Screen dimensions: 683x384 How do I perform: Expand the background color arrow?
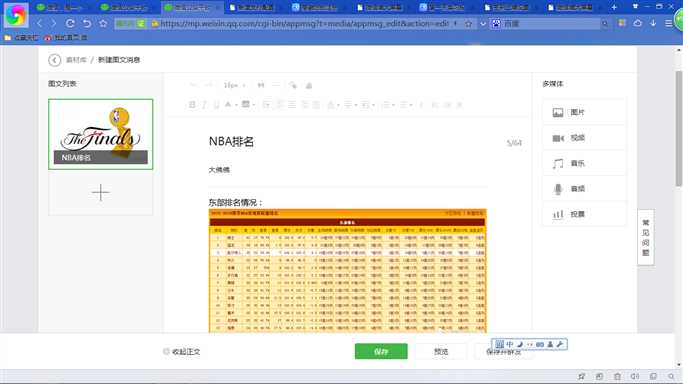[253, 104]
